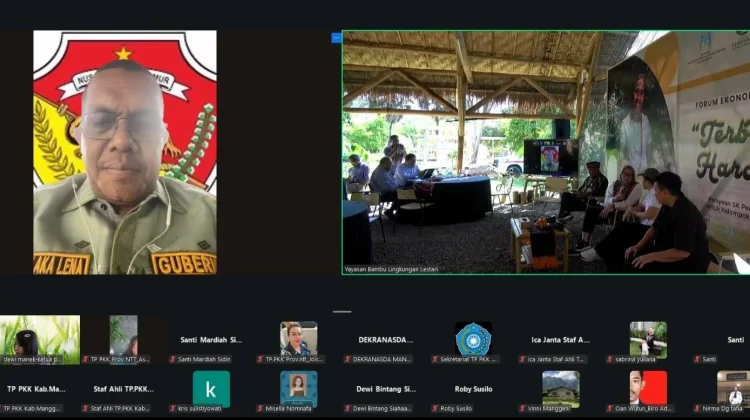Viewport: 750px width, 420px height.
Task: Select the governor's video with the red emblem background
Action: pos(125,153)
